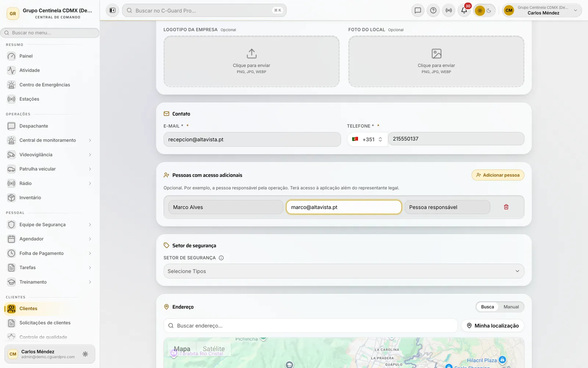Image resolution: width=588 pixels, height=368 pixels.
Task: Open the +351 country code selector
Action: tap(367, 139)
